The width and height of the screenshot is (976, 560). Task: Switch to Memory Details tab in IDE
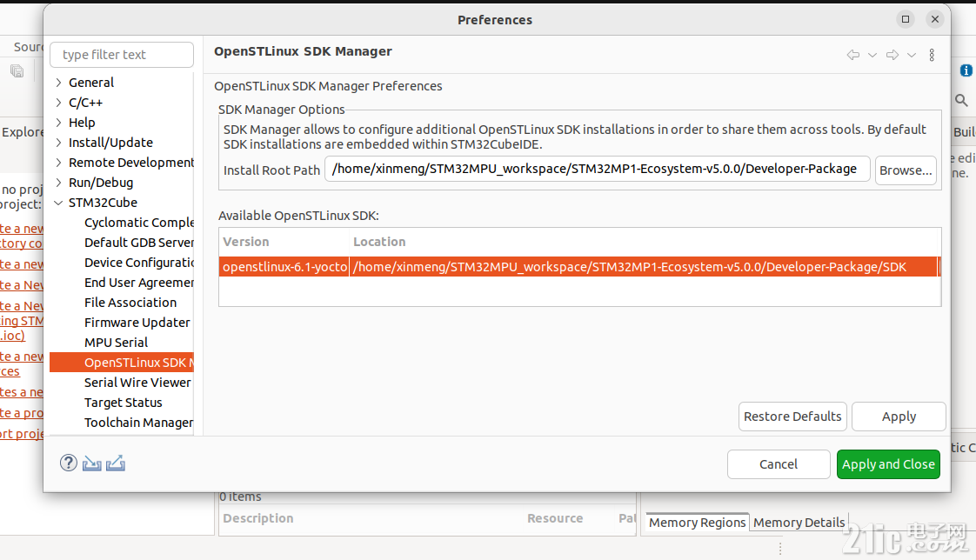(799, 522)
